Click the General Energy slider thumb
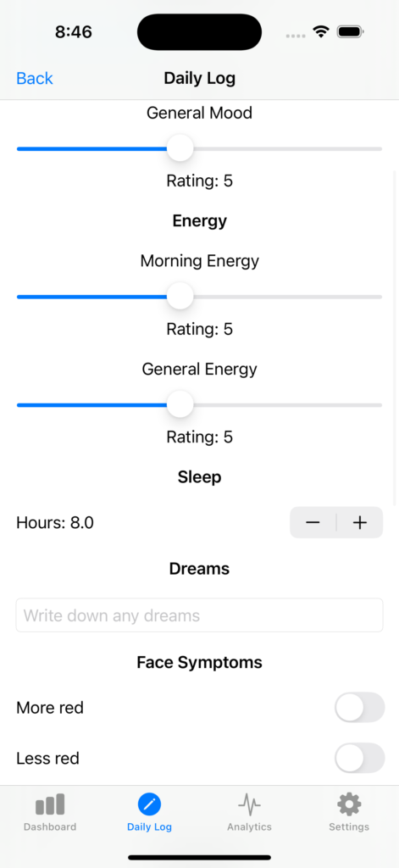399x868 pixels. [180, 404]
